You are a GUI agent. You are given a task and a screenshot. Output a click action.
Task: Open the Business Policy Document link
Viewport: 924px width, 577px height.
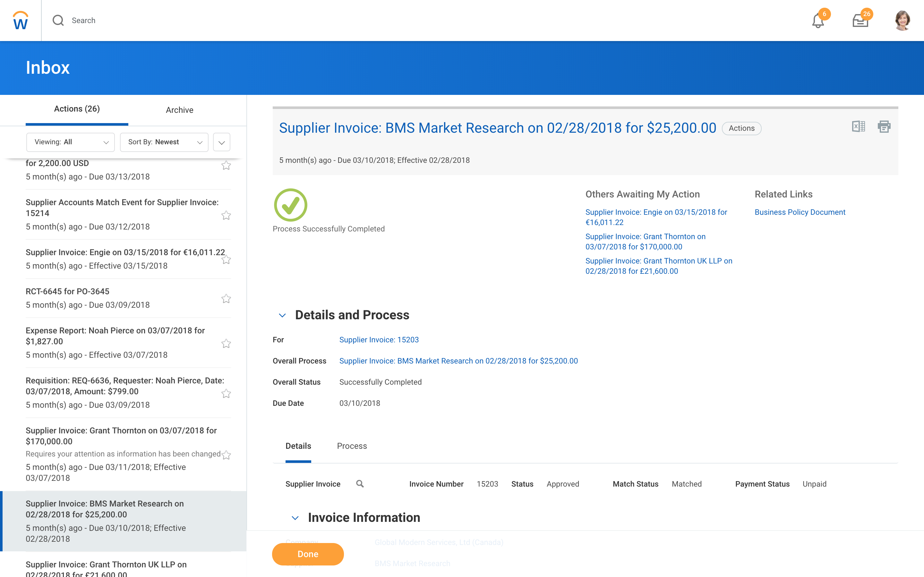click(800, 212)
